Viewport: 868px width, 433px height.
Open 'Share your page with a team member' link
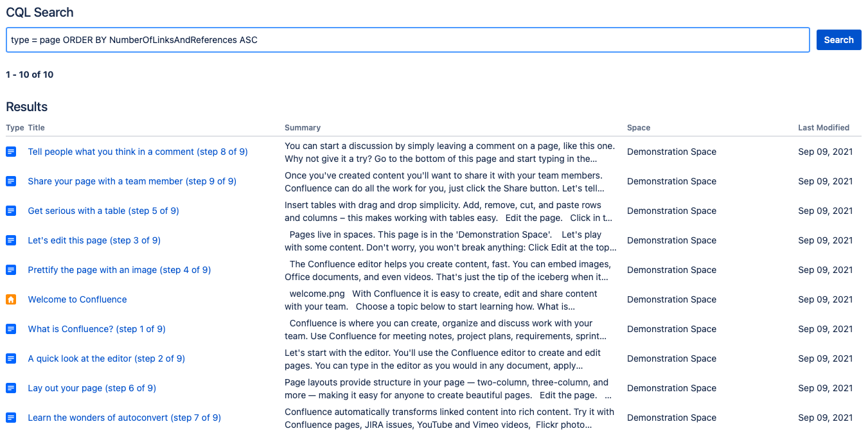pos(132,181)
